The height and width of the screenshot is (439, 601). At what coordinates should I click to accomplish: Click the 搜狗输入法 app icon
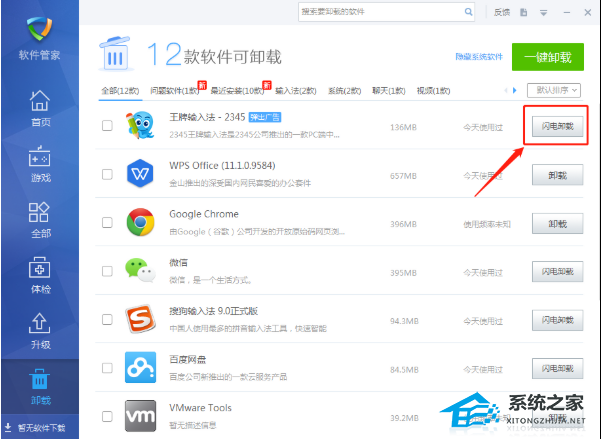pyautogui.click(x=140, y=319)
